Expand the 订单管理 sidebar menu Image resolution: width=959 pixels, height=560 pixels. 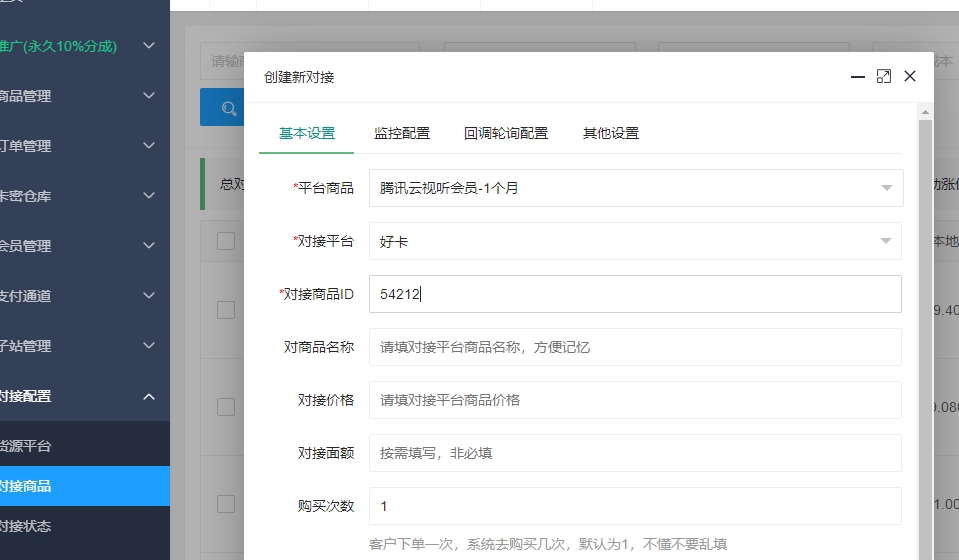pos(85,146)
